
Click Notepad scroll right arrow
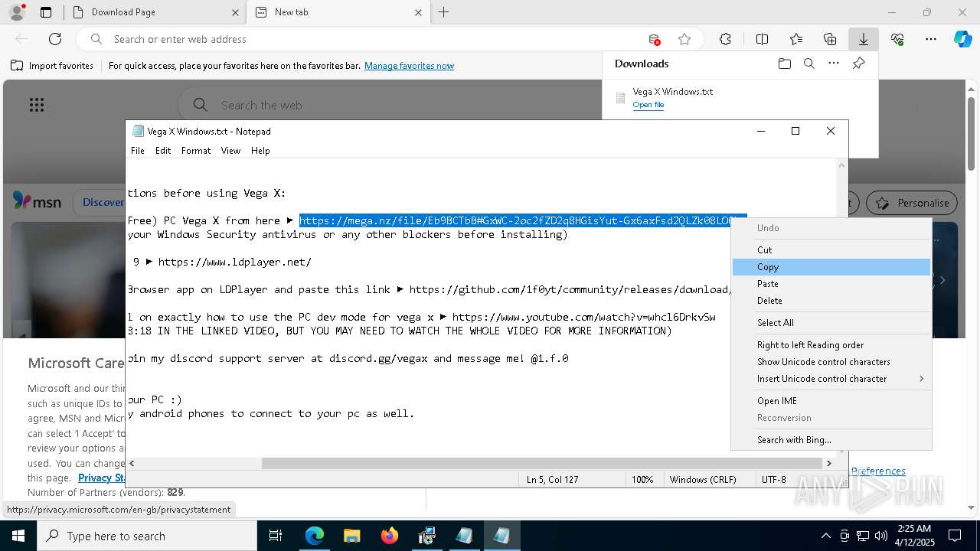click(828, 463)
